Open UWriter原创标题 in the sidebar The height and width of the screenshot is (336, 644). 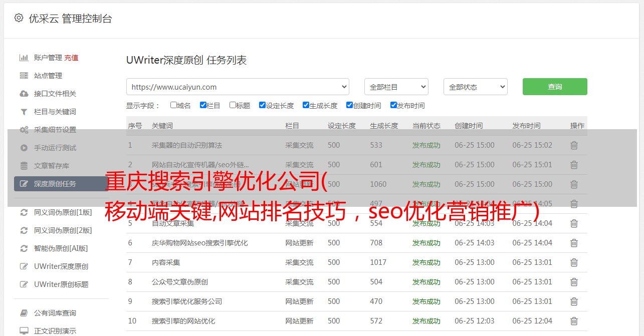point(61,284)
